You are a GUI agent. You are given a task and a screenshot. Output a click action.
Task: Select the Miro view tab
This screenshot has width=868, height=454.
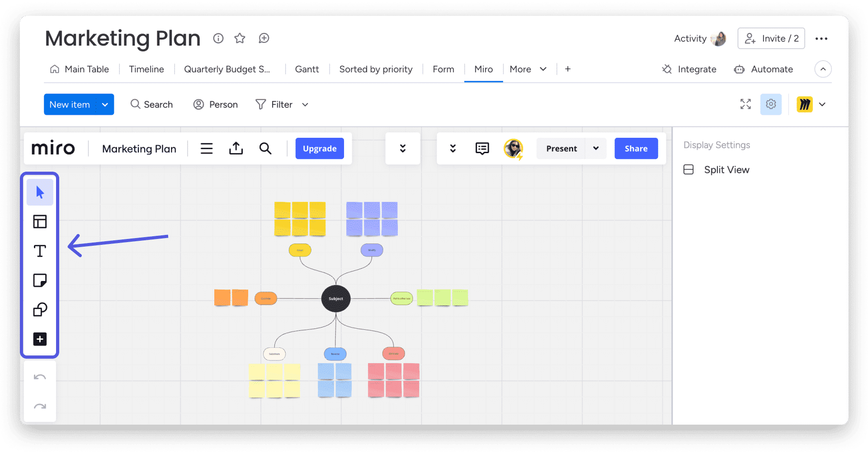(484, 69)
